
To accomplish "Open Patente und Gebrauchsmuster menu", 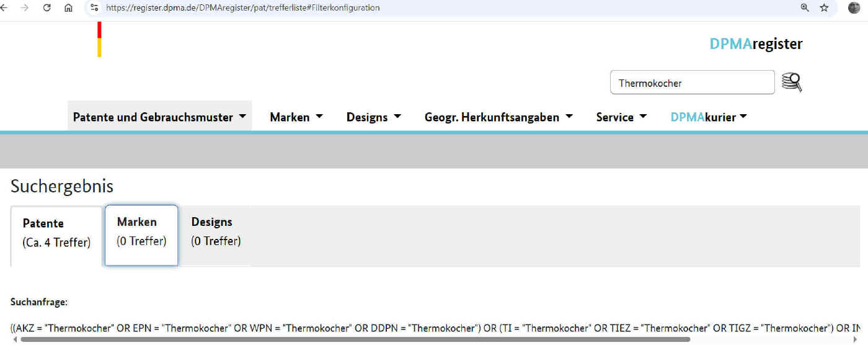I will pyautogui.click(x=160, y=117).
